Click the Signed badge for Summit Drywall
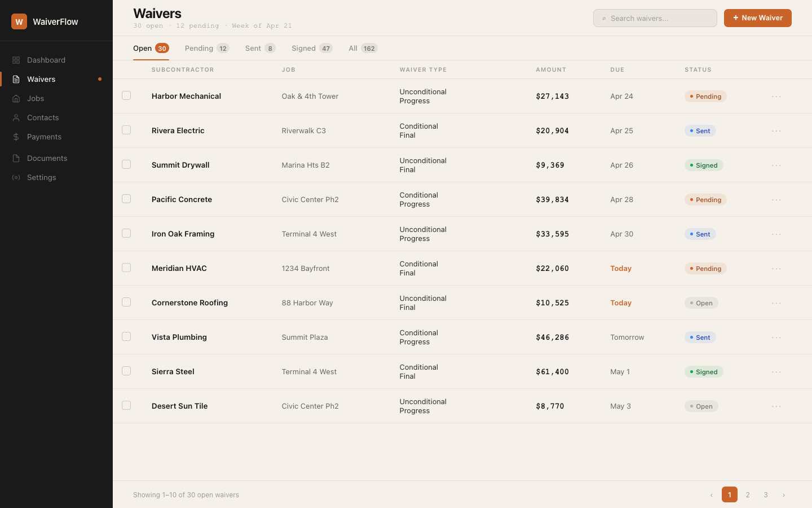 click(x=704, y=165)
